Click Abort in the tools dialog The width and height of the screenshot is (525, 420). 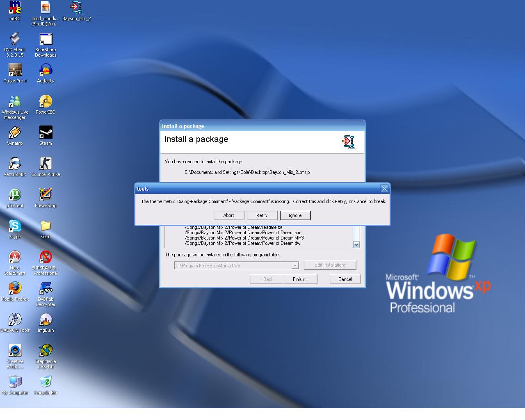[x=229, y=215]
